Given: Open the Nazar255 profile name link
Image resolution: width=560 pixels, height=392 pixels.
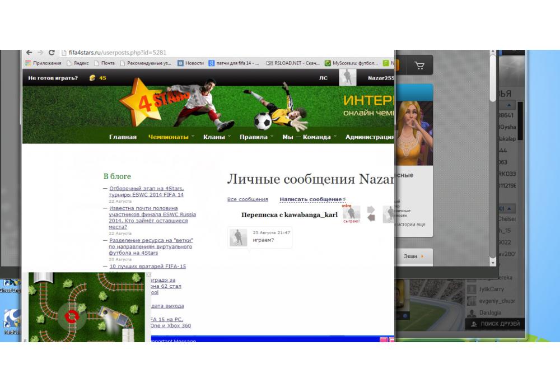Looking at the screenshot, I should pos(381,78).
